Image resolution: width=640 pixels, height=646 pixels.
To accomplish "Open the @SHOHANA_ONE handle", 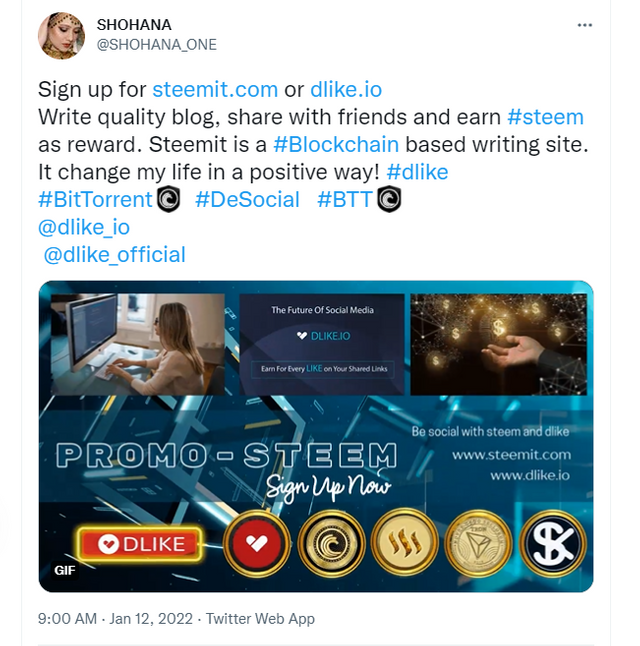I will click(157, 44).
